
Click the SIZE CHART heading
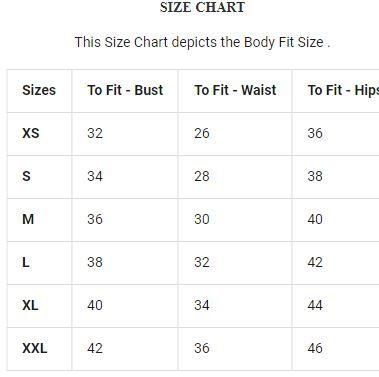tap(202, 7)
